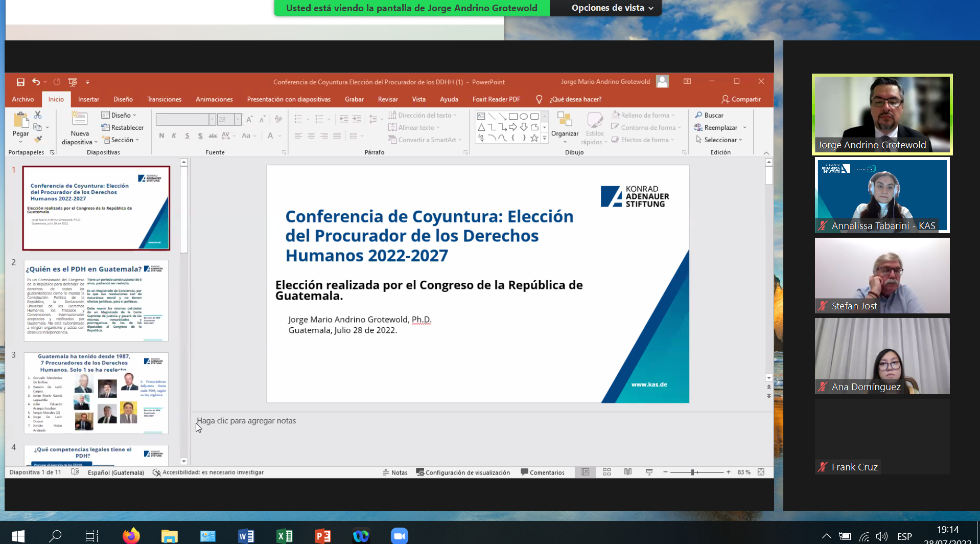
Task: Click the Undo arrow icon
Action: tap(36, 82)
